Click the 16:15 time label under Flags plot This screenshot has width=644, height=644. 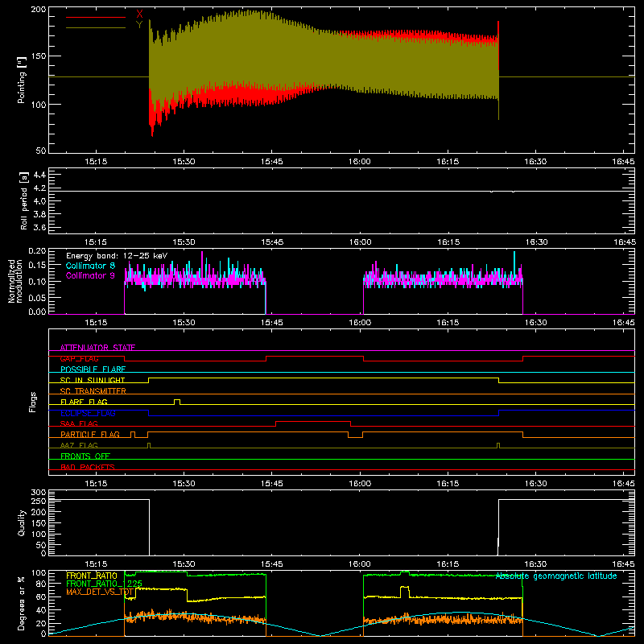[x=448, y=484]
